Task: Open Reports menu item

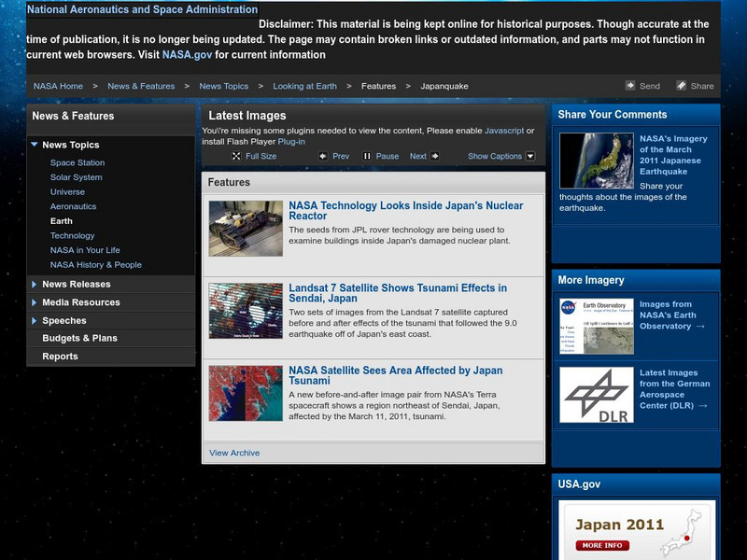Action: click(x=60, y=357)
